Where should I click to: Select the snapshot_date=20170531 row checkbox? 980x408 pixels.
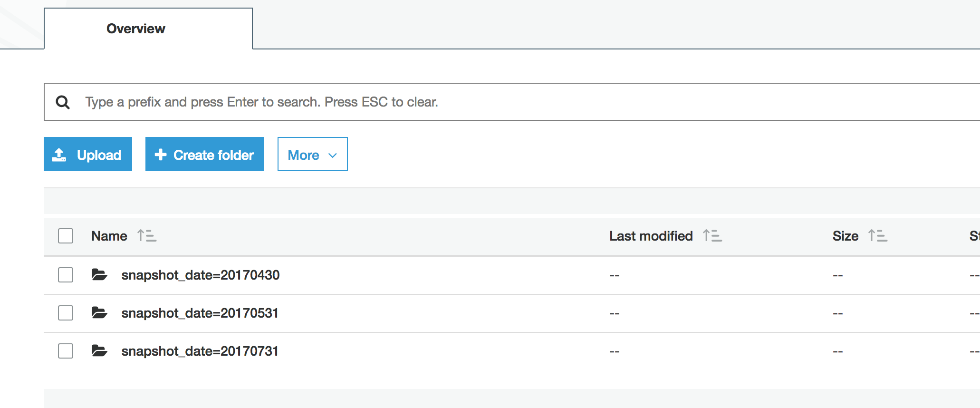click(66, 313)
